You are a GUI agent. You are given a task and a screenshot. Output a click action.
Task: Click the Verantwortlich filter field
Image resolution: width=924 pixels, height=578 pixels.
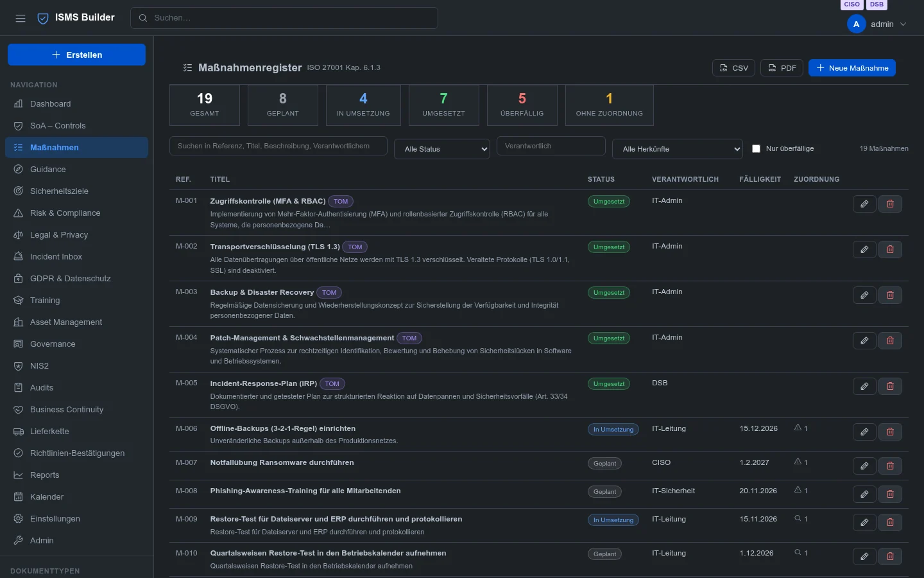tap(551, 146)
